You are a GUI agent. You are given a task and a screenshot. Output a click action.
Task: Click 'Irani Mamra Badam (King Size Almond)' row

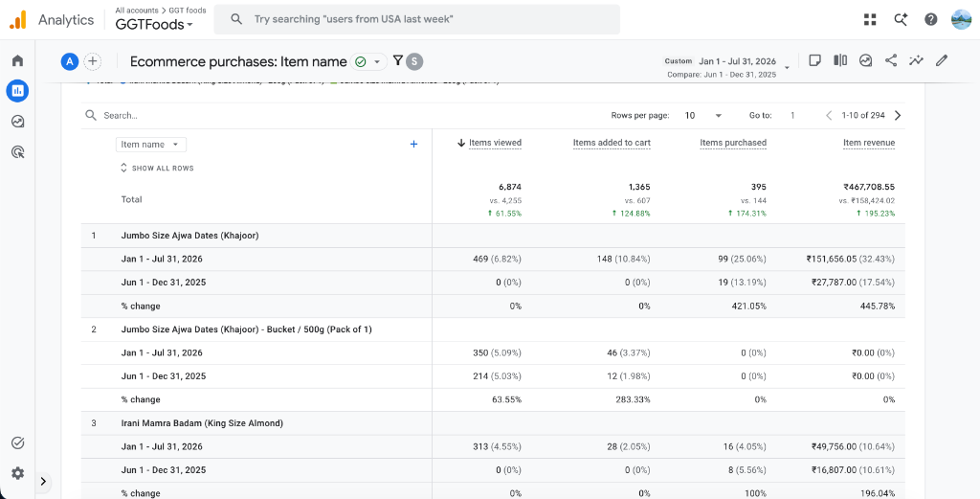click(x=202, y=423)
